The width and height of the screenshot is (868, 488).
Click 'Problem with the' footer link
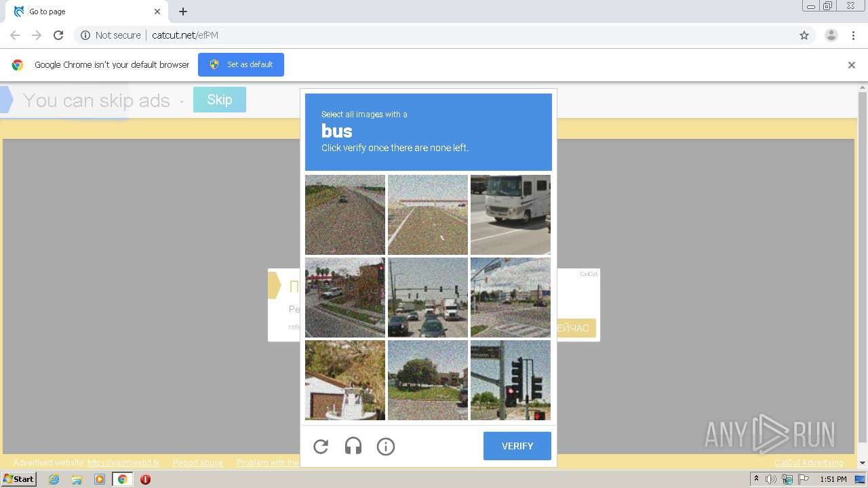coord(268,463)
